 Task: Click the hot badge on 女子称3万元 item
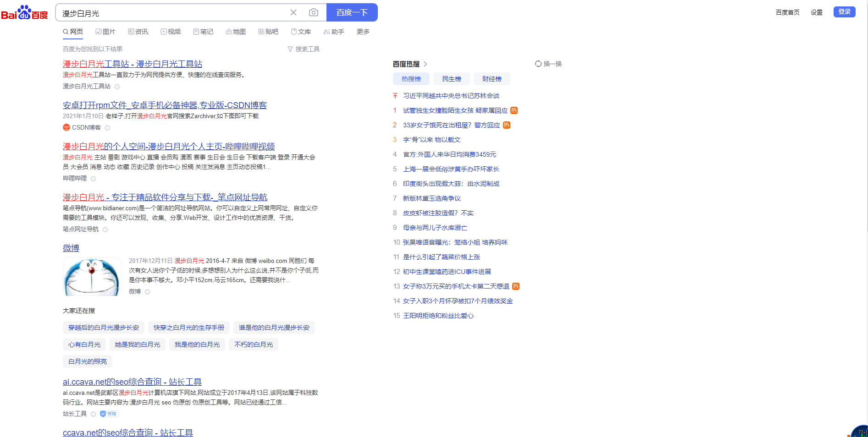click(x=516, y=286)
